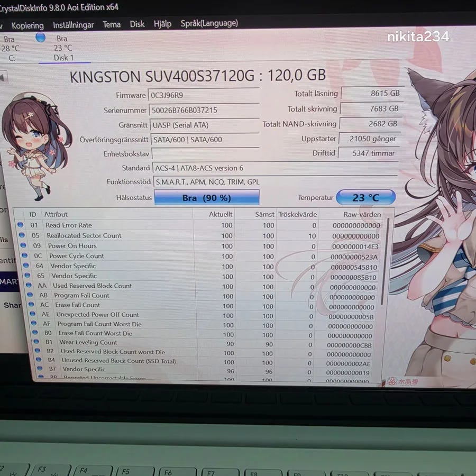Click the previous disk arrow left of model name
Image resolution: width=476 pixels, height=476 pixels.
tap(3, 78)
